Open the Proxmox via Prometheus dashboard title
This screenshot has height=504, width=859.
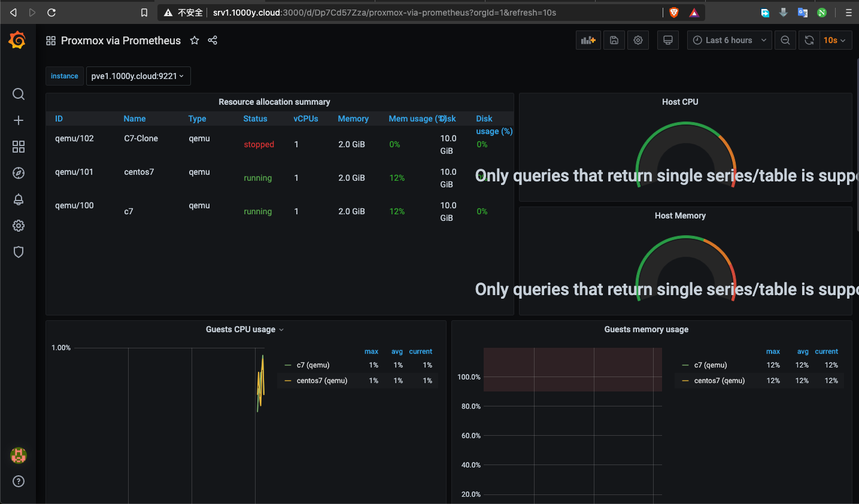121,40
